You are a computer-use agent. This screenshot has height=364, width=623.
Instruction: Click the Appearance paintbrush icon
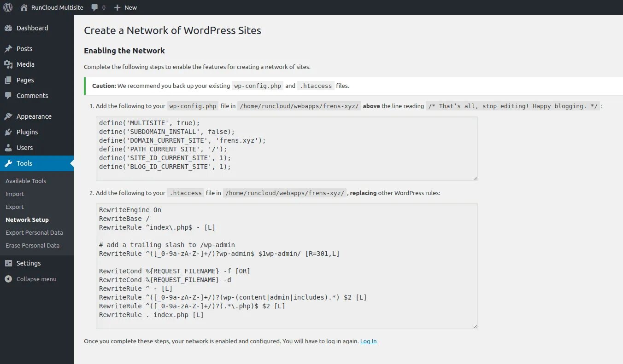coord(8,116)
